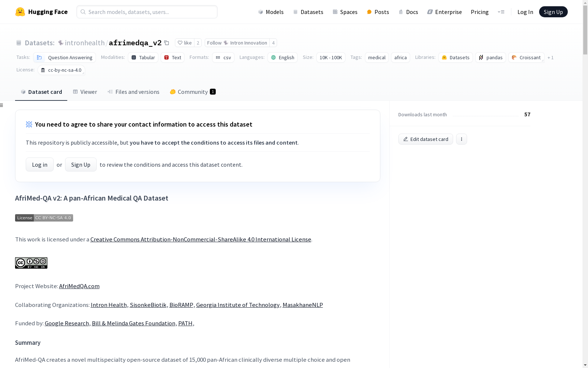The width and height of the screenshot is (588, 368).
Task: Click the AfriMed-QA v2 dataset title heading
Action: pyautogui.click(x=92, y=198)
